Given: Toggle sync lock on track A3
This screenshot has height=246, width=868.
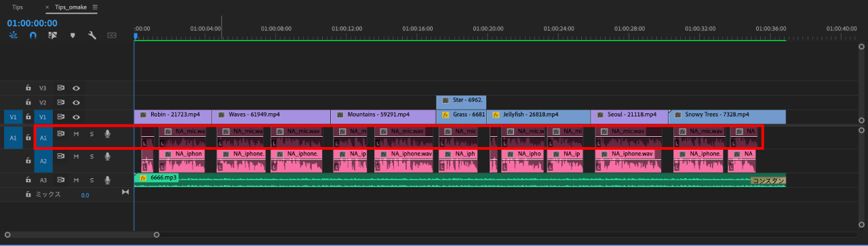Looking at the screenshot, I should click(x=60, y=180).
